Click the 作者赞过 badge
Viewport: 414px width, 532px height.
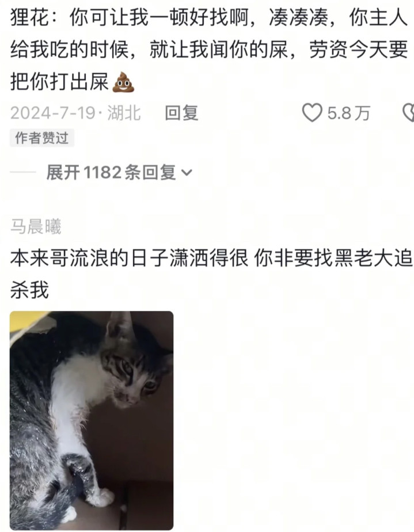[x=41, y=138]
